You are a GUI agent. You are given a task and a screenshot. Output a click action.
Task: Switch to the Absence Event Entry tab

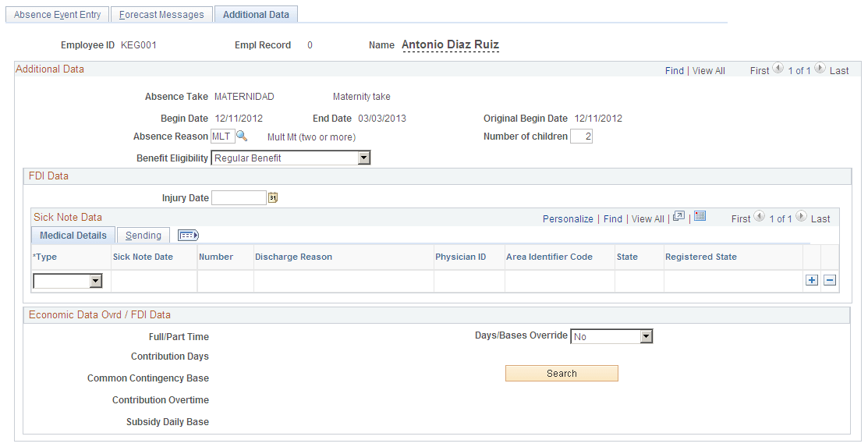tap(57, 14)
